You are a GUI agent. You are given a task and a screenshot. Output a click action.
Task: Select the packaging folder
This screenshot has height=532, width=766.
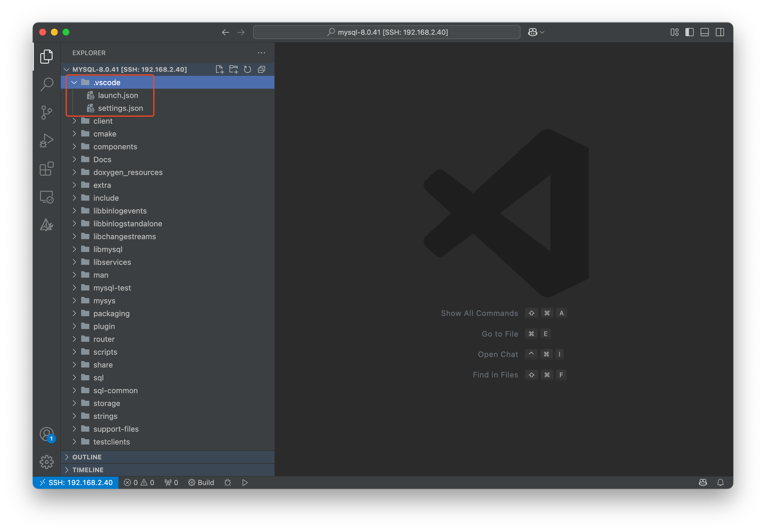[168, 313]
